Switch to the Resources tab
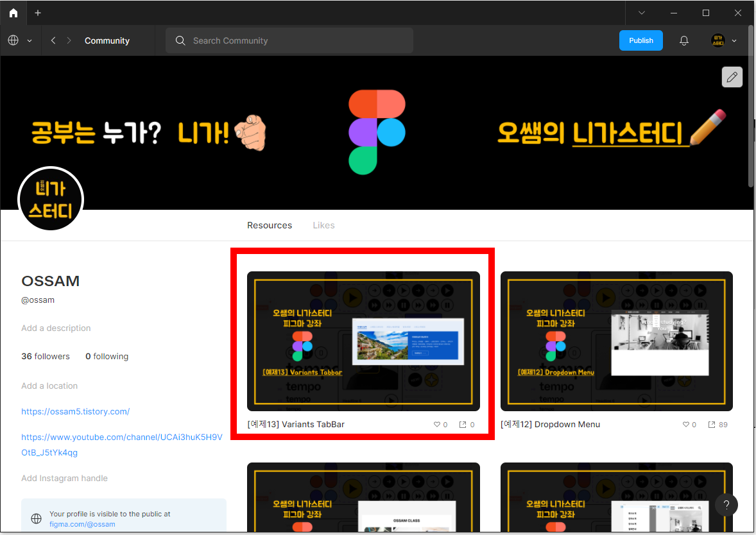 [x=270, y=225]
